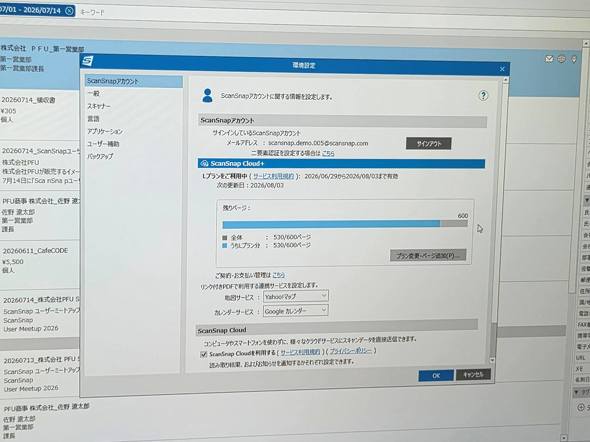Click the キャンセル button

(x=473, y=374)
